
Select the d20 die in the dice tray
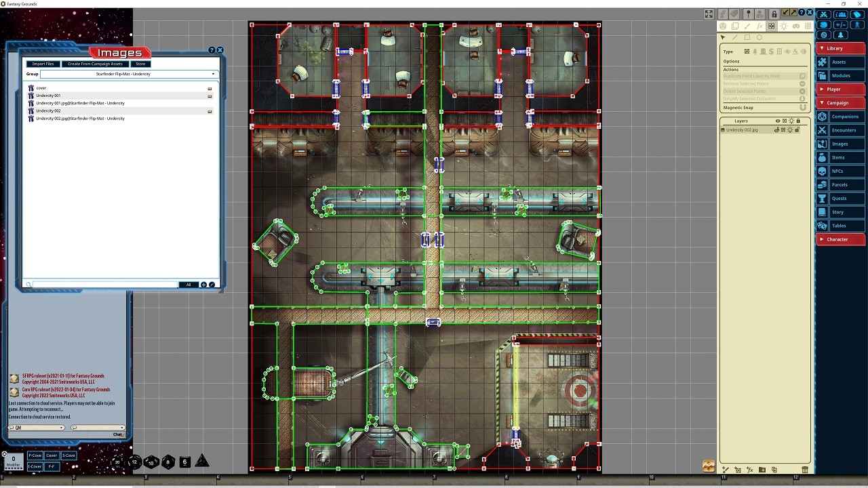click(117, 462)
